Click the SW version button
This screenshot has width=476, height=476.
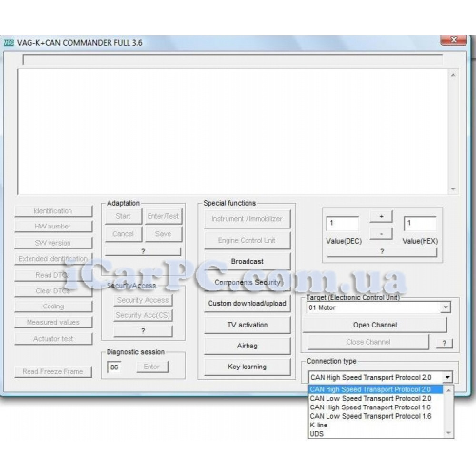(53, 243)
